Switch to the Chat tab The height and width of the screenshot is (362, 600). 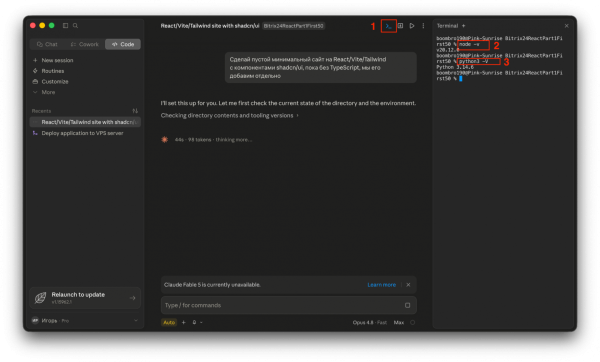tap(47, 44)
